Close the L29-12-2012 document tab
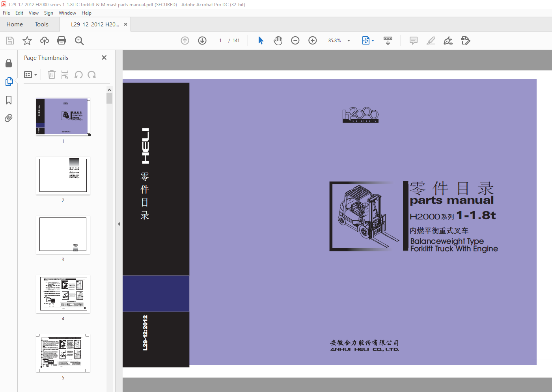 pyautogui.click(x=125, y=24)
